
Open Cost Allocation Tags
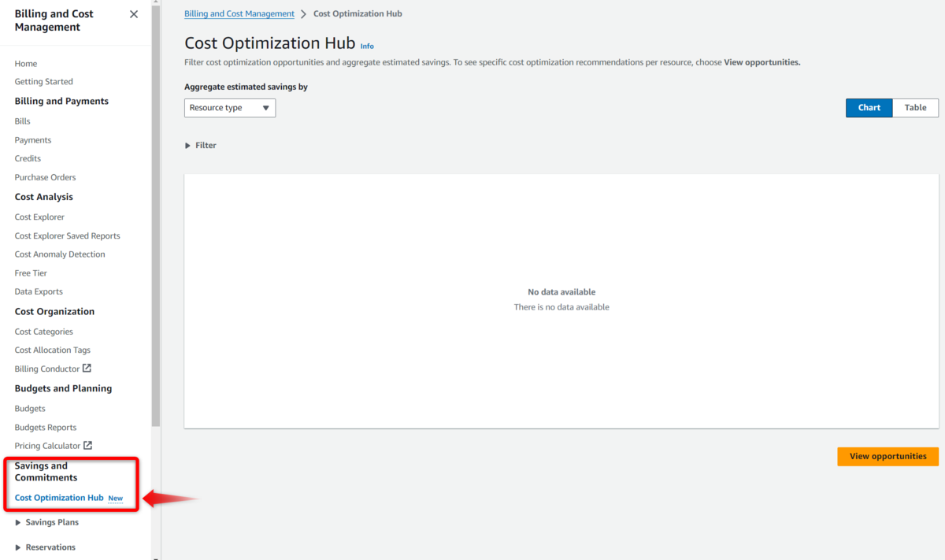point(53,350)
